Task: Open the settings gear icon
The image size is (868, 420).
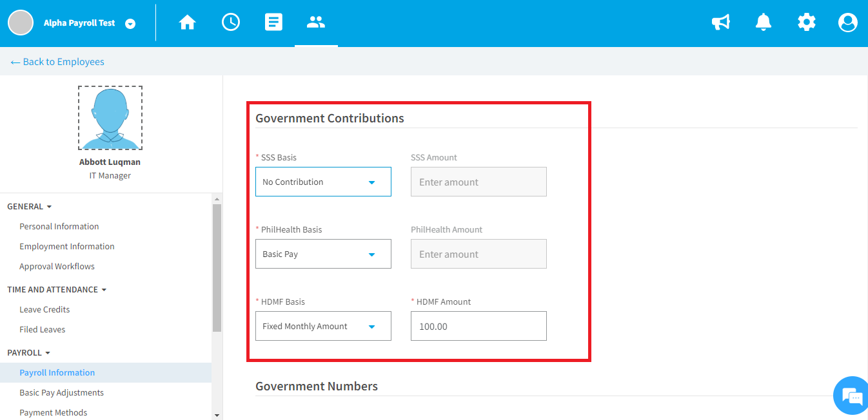Action: [x=806, y=23]
